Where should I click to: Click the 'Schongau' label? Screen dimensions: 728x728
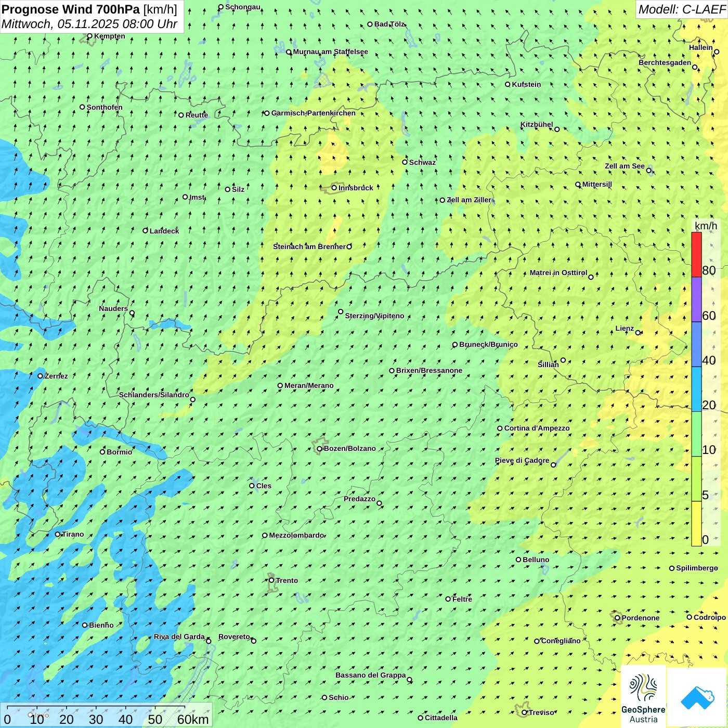[x=243, y=7]
